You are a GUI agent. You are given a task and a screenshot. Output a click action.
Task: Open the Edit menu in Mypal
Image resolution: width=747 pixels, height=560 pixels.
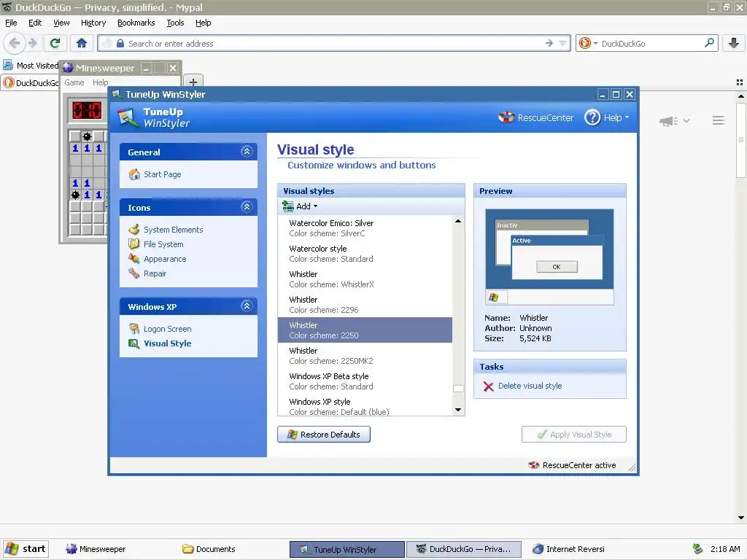tap(35, 23)
